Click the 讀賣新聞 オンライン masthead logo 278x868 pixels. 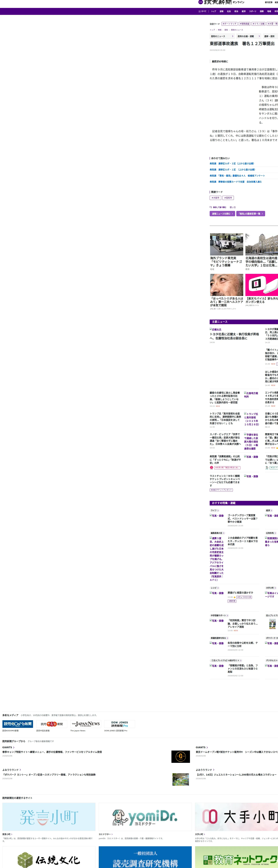point(224,2)
